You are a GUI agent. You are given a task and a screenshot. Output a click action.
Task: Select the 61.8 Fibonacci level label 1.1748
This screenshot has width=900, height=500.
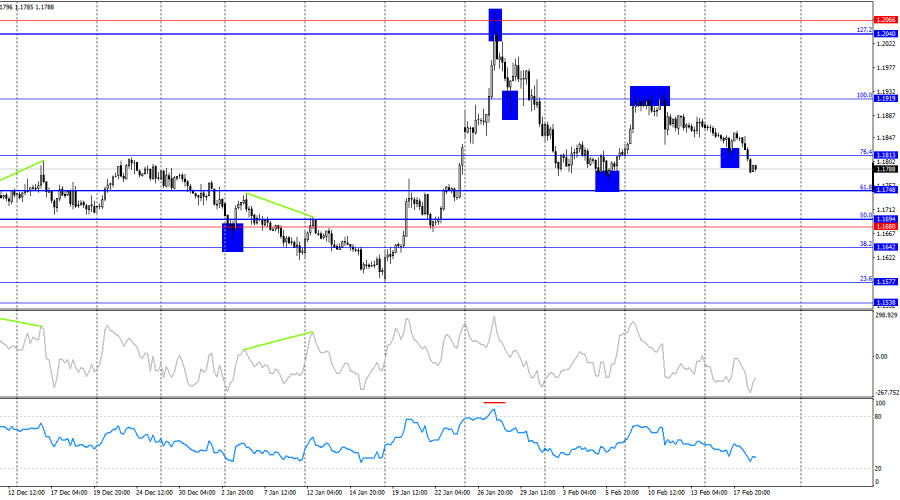[884, 190]
